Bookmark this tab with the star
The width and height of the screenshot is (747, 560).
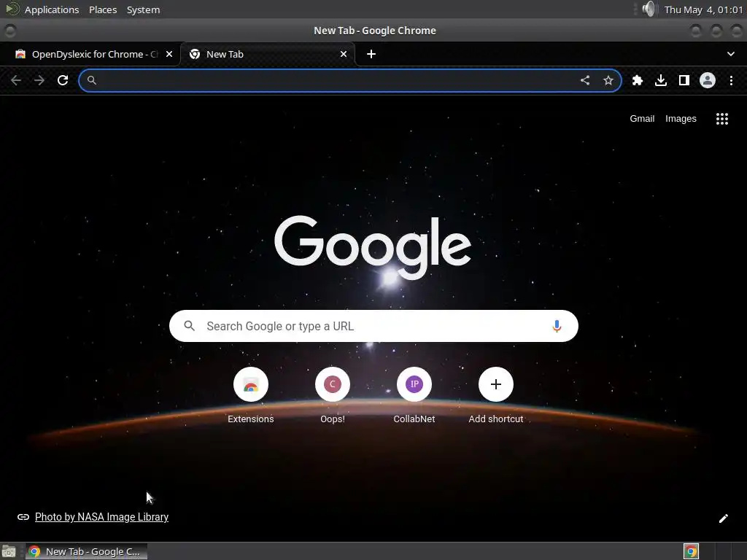point(608,80)
